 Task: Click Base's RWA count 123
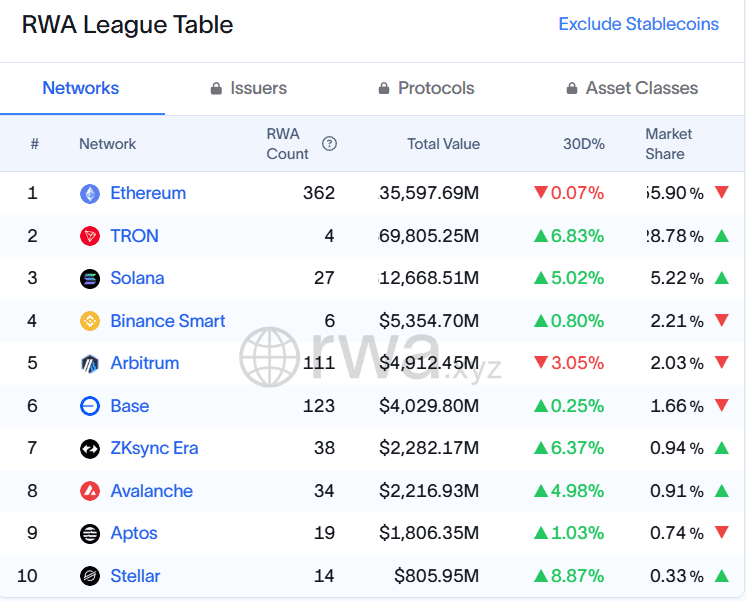[319, 406]
